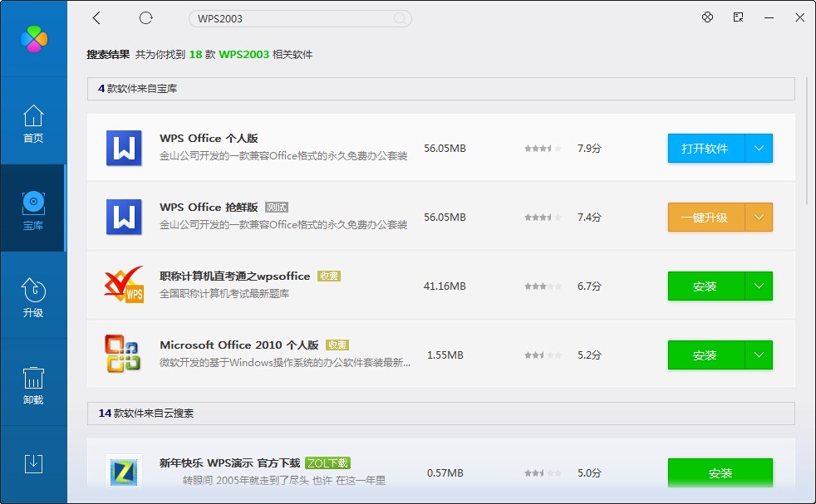Click 14 款软件来自云搜索 section header
Screen dimensions: 816x504
[x=440, y=413]
